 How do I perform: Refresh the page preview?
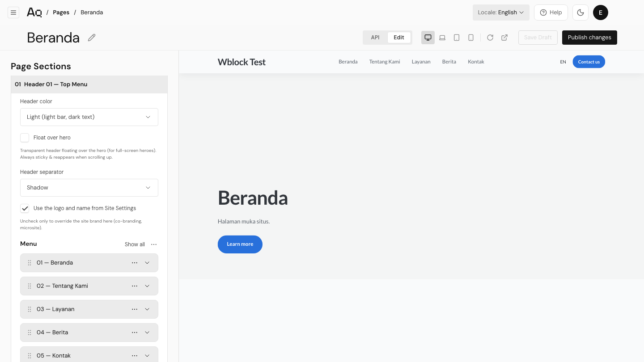[x=490, y=38]
